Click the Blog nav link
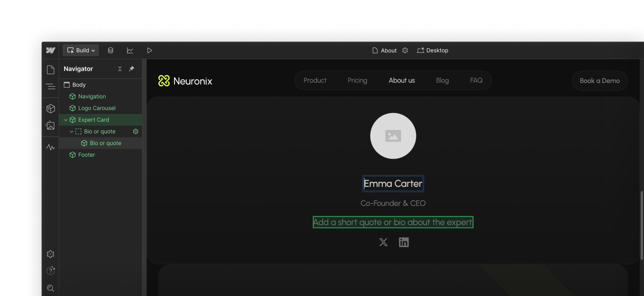 (442, 81)
